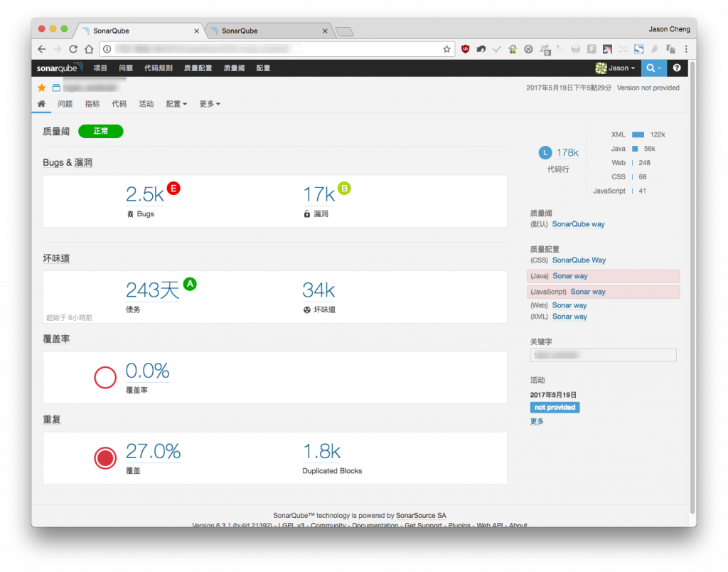This screenshot has width=728, height=572.
Task: Open the 1.8k Duplicated Blocks value
Action: [x=322, y=451]
